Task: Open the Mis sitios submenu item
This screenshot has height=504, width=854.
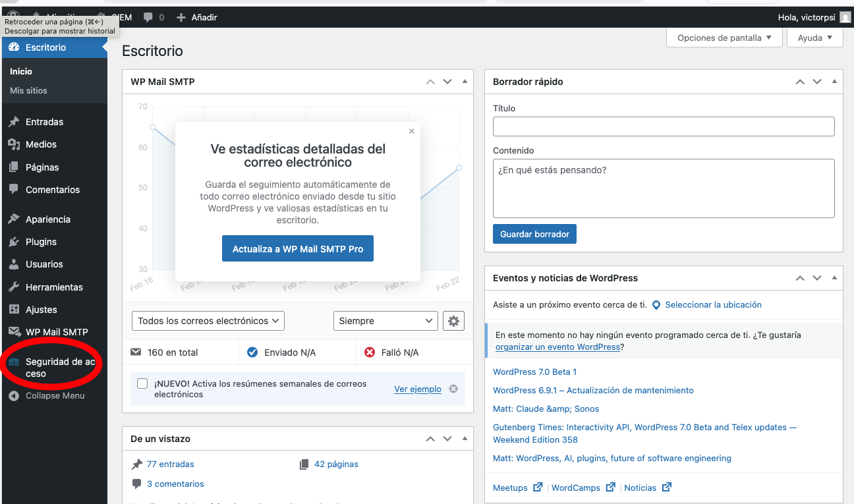Action: (28, 90)
